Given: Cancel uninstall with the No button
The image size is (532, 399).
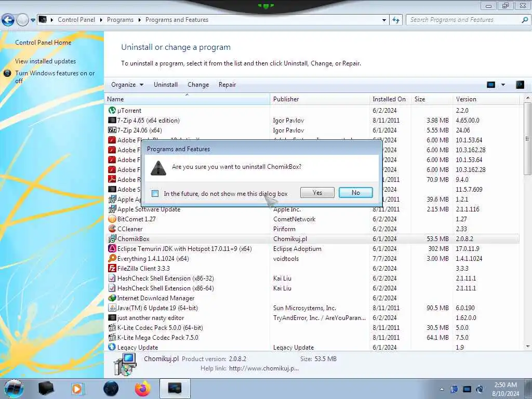Looking at the screenshot, I should [x=355, y=193].
